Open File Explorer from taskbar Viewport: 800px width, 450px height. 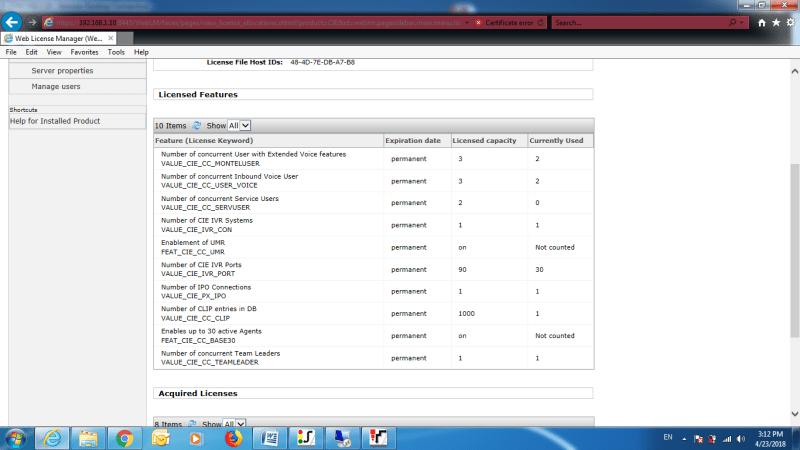pyautogui.click(x=88, y=438)
